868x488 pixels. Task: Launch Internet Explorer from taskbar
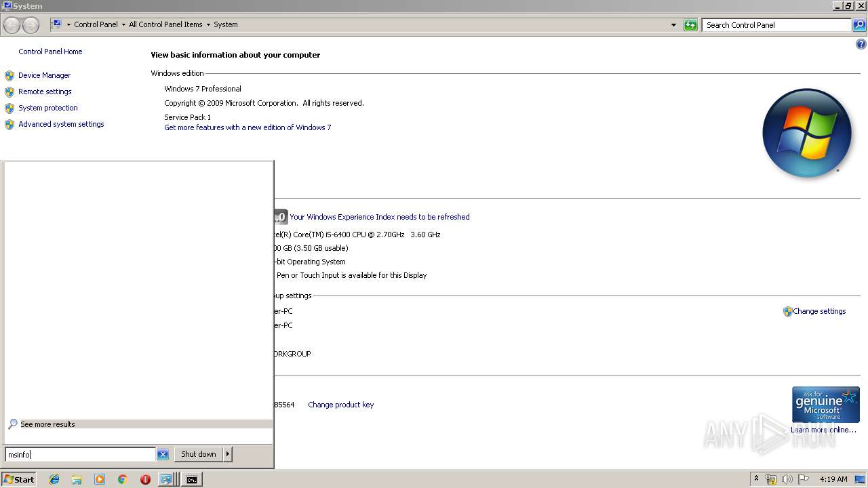click(x=54, y=479)
